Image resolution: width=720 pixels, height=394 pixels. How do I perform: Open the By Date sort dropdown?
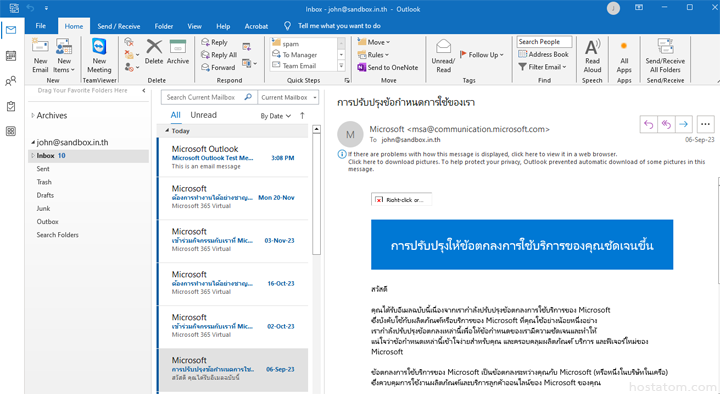point(276,116)
